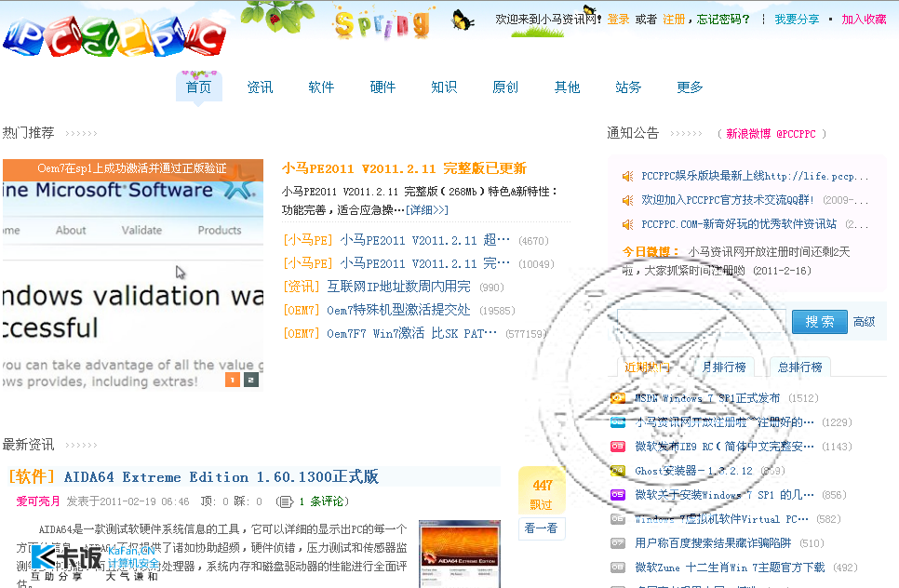The width and height of the screenshot is (899, 588).
Task: Click the speaker icon beside 官方技术交流QQ群 notice
Action: [x=628, y=200]
